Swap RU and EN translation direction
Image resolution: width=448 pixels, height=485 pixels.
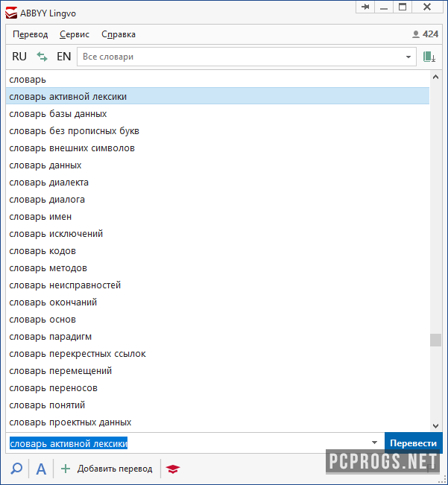click(42, 57)
